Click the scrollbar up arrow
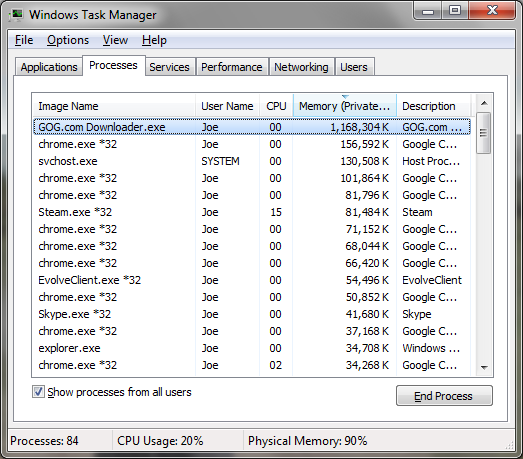523x459 pixels. pos(484,103)
